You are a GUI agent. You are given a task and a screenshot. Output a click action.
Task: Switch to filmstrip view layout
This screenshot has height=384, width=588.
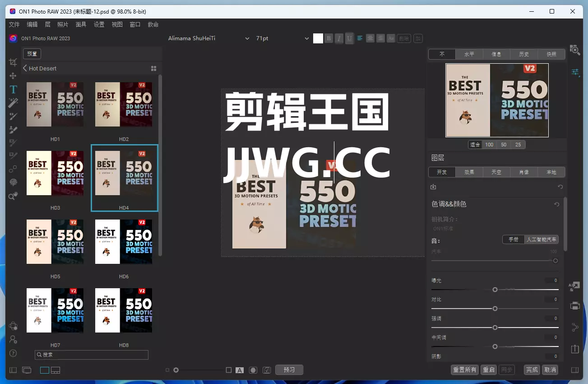click(56, 370)
